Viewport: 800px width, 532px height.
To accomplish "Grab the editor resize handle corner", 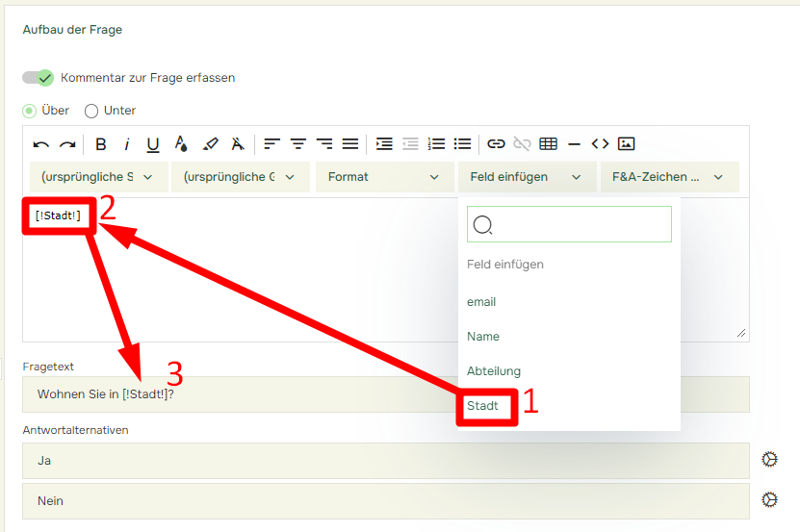I will point(741,333).
